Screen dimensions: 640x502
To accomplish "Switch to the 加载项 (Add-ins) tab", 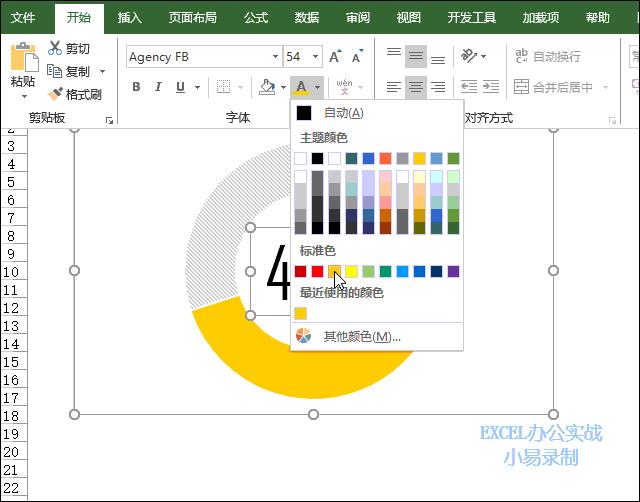I will (541, 17).
